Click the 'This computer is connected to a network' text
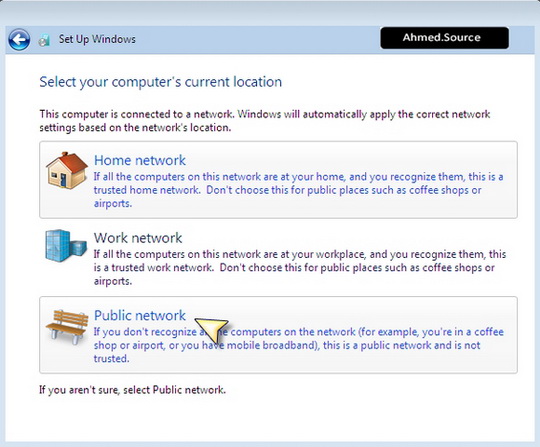The image size is (540, 447). (x=265, y=121)
